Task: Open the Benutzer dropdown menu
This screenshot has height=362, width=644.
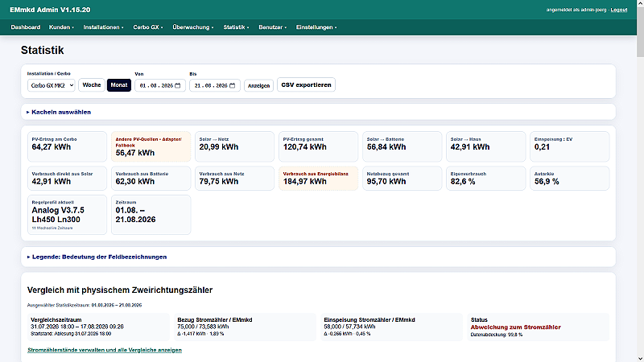Action: pos(272,27)
